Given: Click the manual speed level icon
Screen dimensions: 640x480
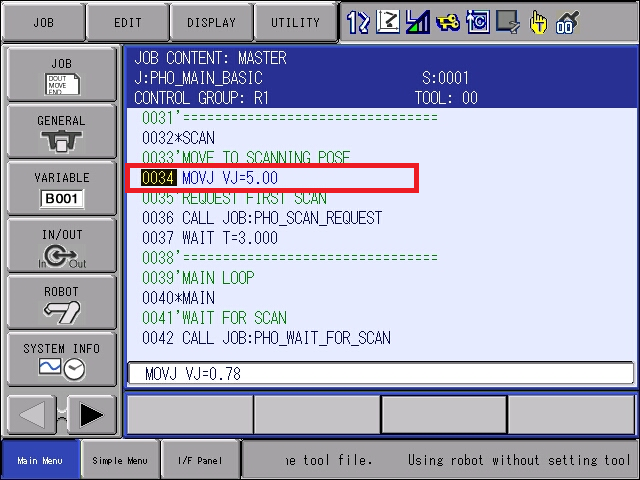Looking at the screenshot, I should point(417,22).
